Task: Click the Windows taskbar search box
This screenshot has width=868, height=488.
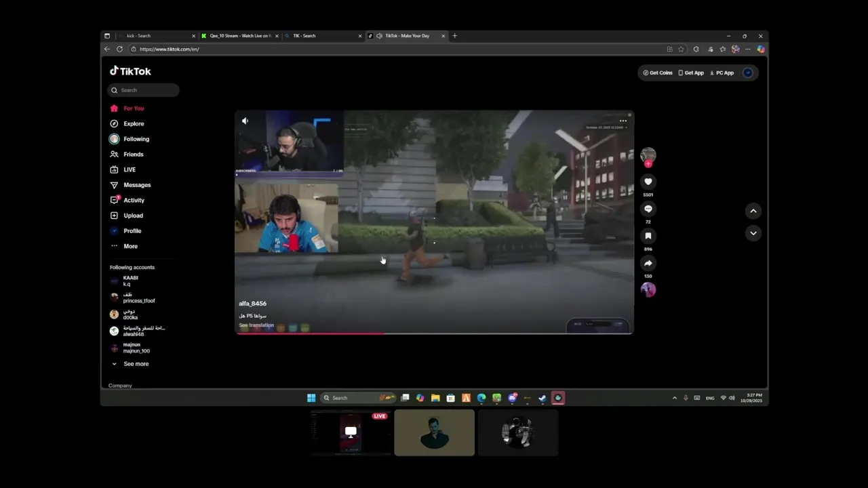Action: click(359, 398)
